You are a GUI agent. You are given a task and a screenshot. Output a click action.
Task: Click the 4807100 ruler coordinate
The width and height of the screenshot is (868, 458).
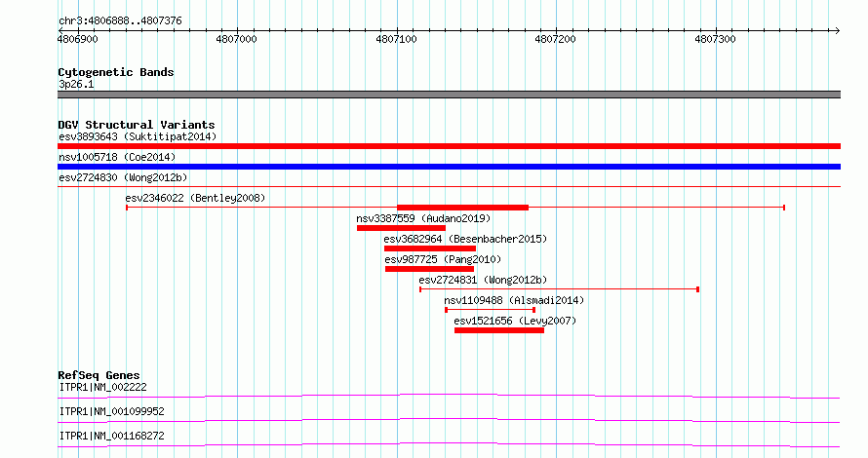pos(396,39)
